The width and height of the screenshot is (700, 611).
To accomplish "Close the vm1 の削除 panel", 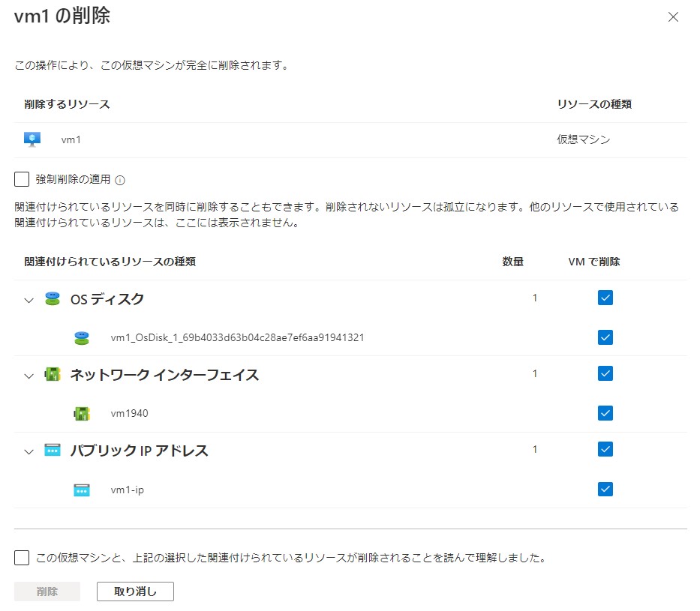I will (673, 17).
